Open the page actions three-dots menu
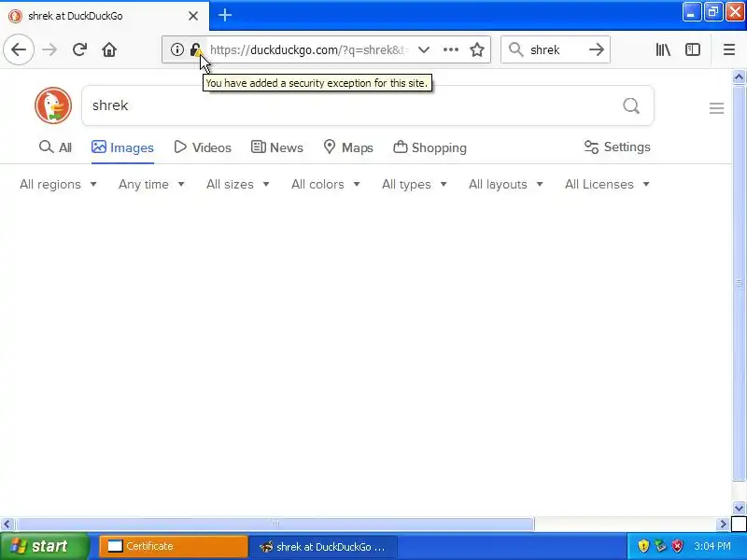 (x=451, y=49)
